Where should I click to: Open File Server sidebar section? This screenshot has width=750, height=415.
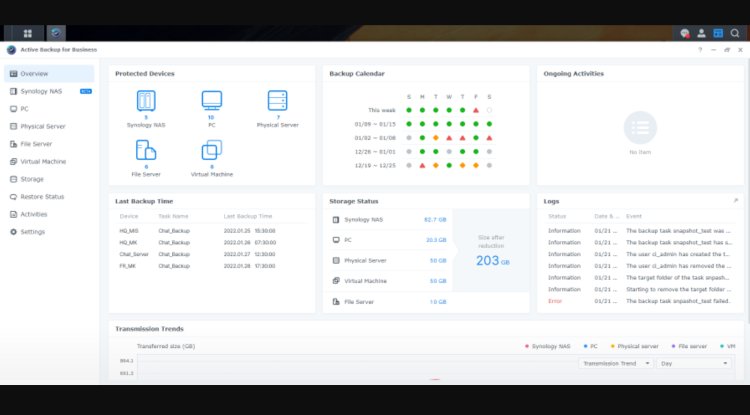tap(49, 144)
